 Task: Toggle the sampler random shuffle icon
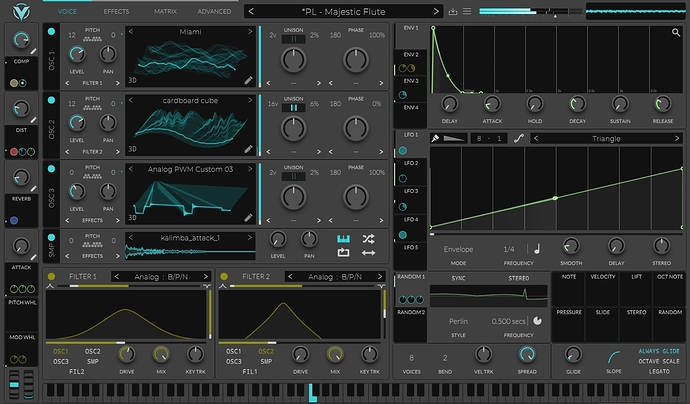369,239
